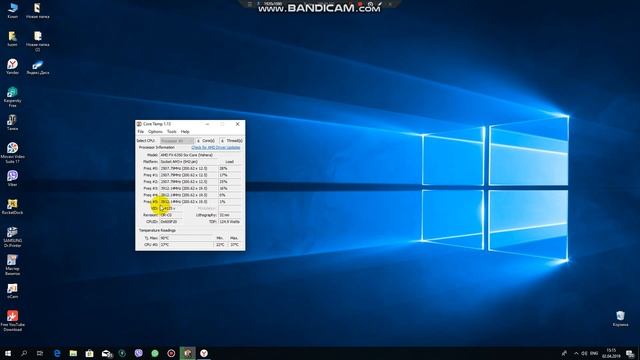Image resolution: width=640 pixels, height=360 pixels.
Task: Open the Windows Start menu
Action: coord(7,353)
